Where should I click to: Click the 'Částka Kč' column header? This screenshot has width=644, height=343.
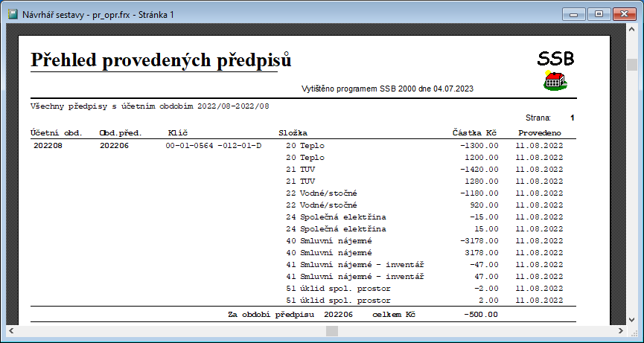475,132
